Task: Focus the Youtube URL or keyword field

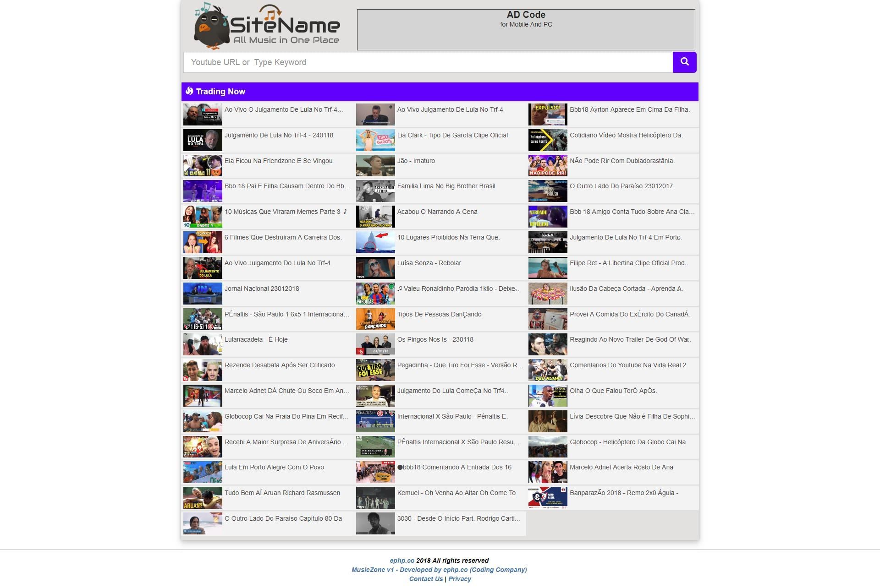Action: (428, 62)
